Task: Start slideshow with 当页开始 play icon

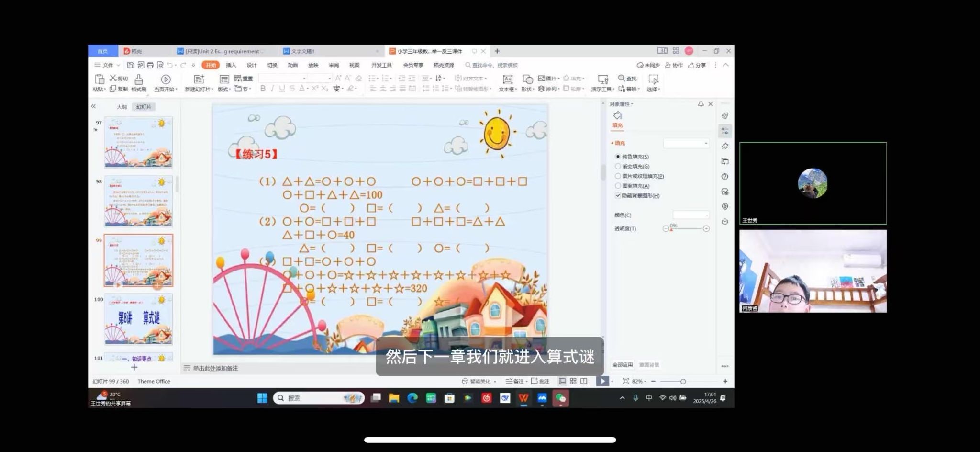Action: (166, 79)
